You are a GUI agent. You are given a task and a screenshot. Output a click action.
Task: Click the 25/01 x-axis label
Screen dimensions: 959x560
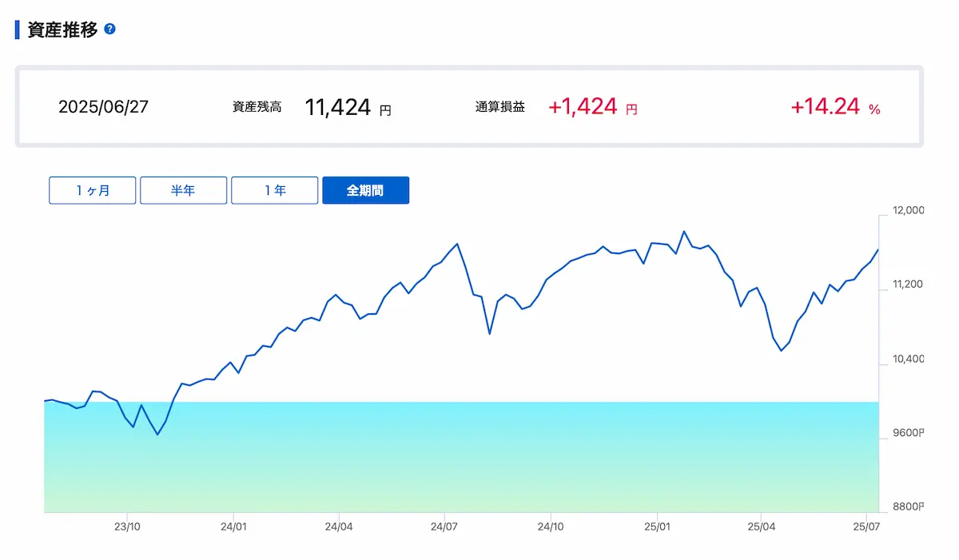coord(656,527)
